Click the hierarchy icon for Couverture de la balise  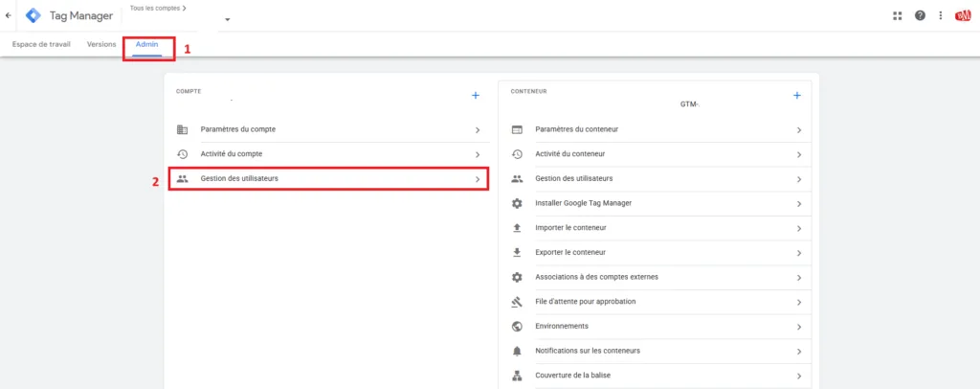pyautogui.click(x=516, y=376)
